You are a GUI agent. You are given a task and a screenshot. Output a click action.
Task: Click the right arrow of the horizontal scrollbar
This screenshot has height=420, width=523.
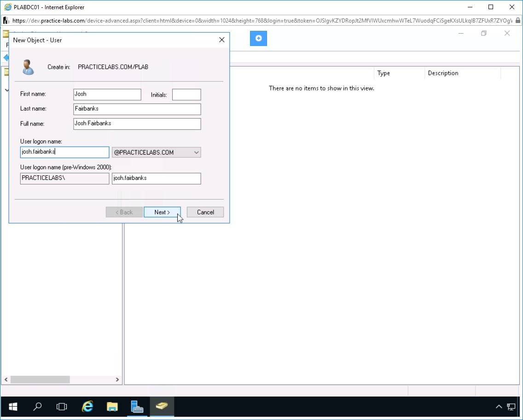117,380
